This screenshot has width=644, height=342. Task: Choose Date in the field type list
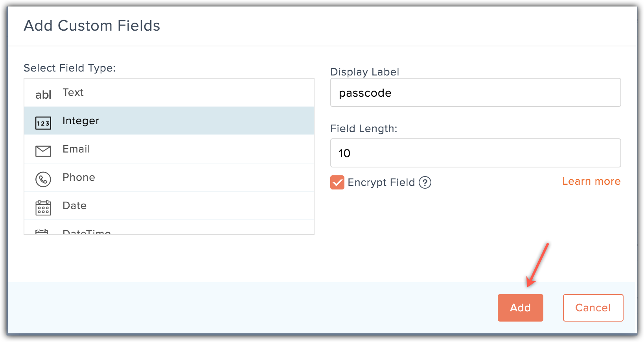click(x=74, y=206)
